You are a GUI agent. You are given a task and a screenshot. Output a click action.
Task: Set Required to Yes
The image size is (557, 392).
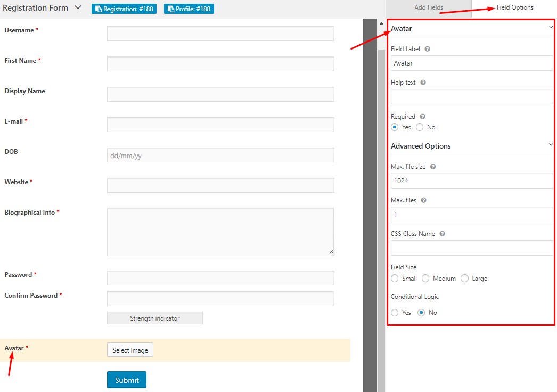[x=395, y=127]
